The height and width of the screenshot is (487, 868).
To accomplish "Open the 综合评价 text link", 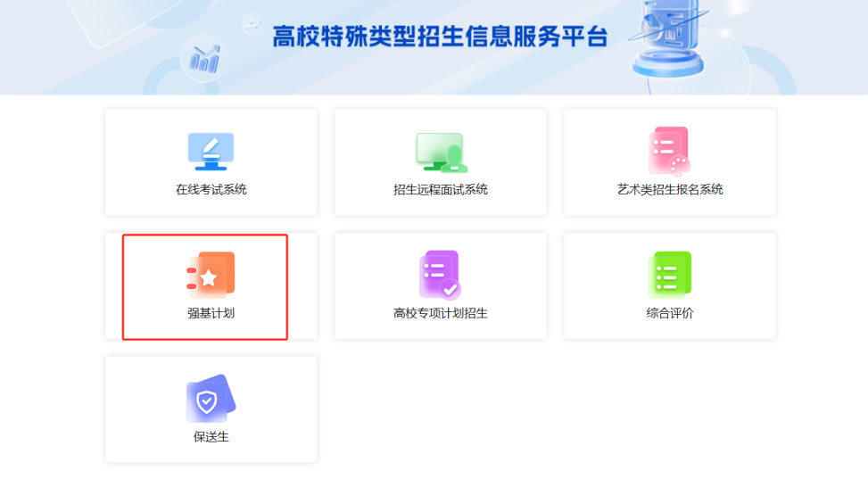I will [670, 314].
